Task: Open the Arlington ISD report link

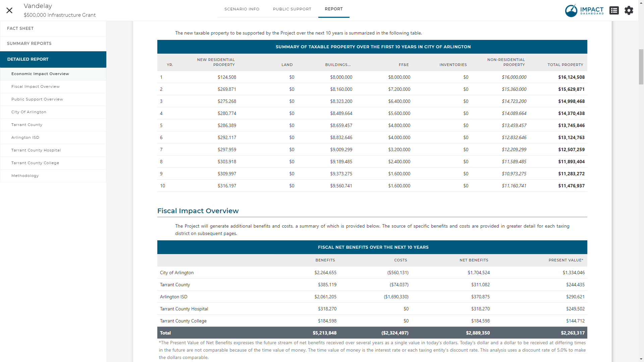Action: pos(25,137)
